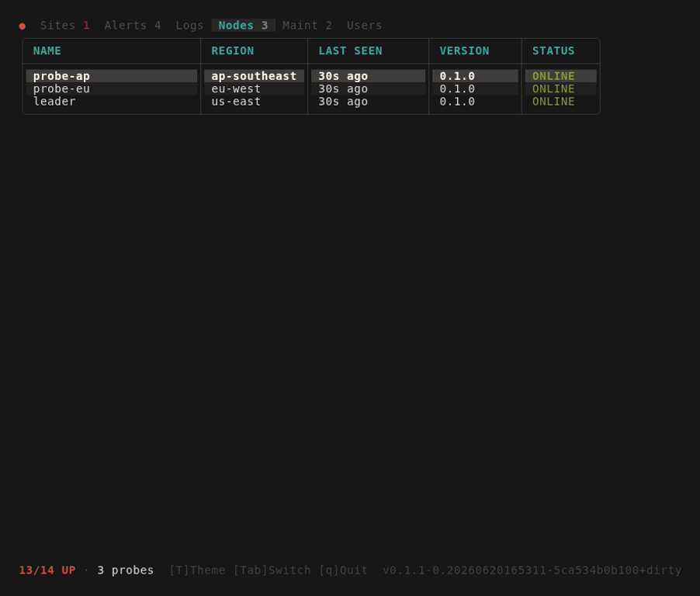Click probe-ap's ONLINE status
Screen dimensions: 700x596
(553, 76)
